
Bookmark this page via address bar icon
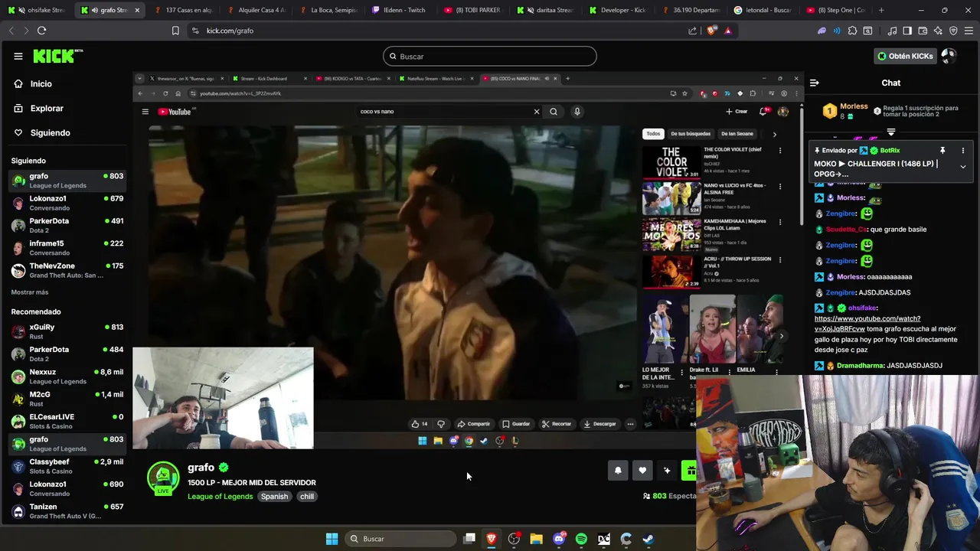click(x=175, y=31)
